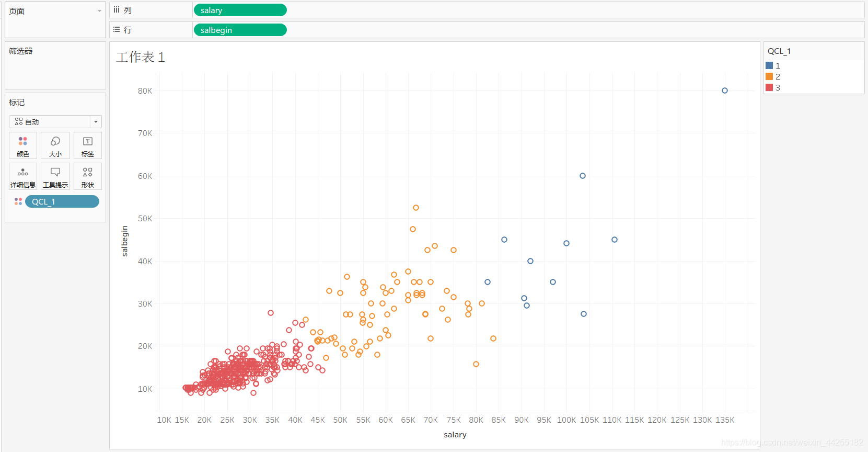Click legend entry label 2
This screenshot has width=868, height=452.
[778, 76]
